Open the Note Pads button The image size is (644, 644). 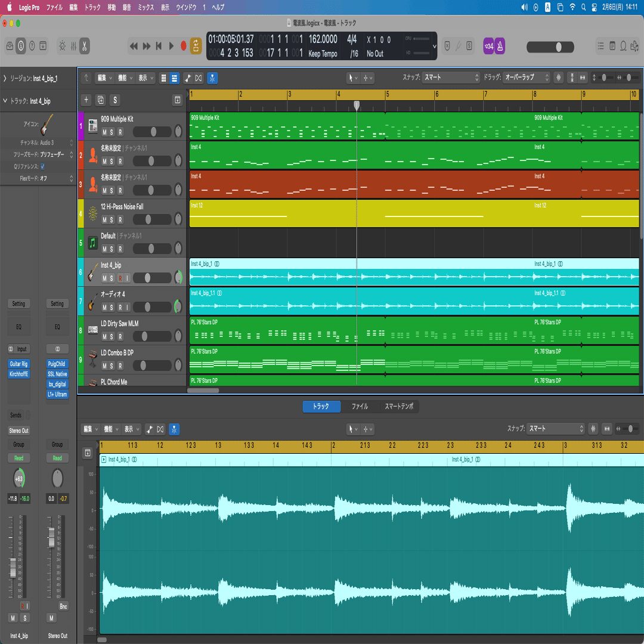612,46
